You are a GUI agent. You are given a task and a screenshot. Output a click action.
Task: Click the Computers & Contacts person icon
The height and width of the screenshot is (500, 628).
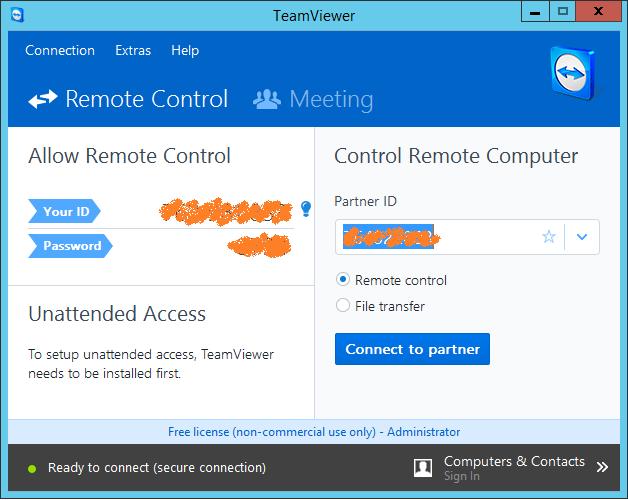424,467
